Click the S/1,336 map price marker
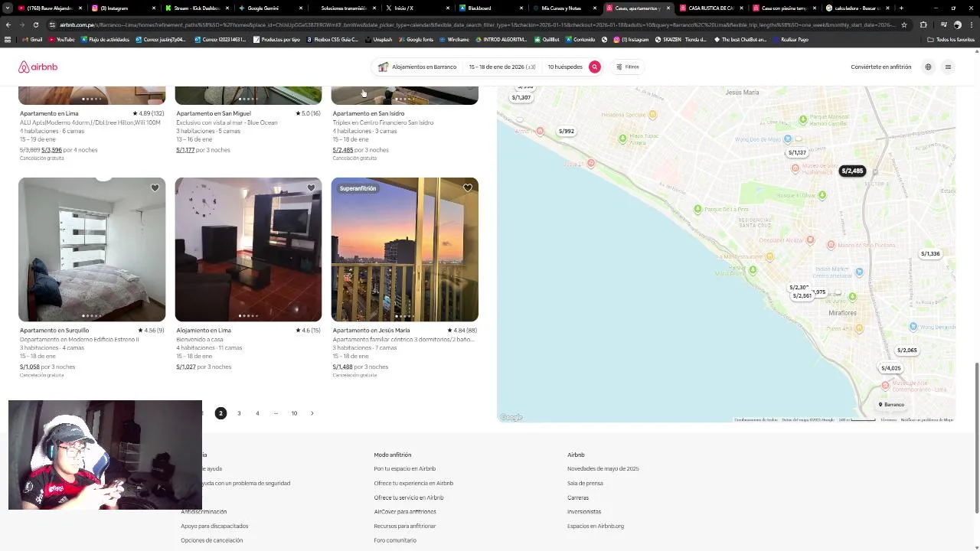This screenshot has width=980, height=551. coord(929,253)
